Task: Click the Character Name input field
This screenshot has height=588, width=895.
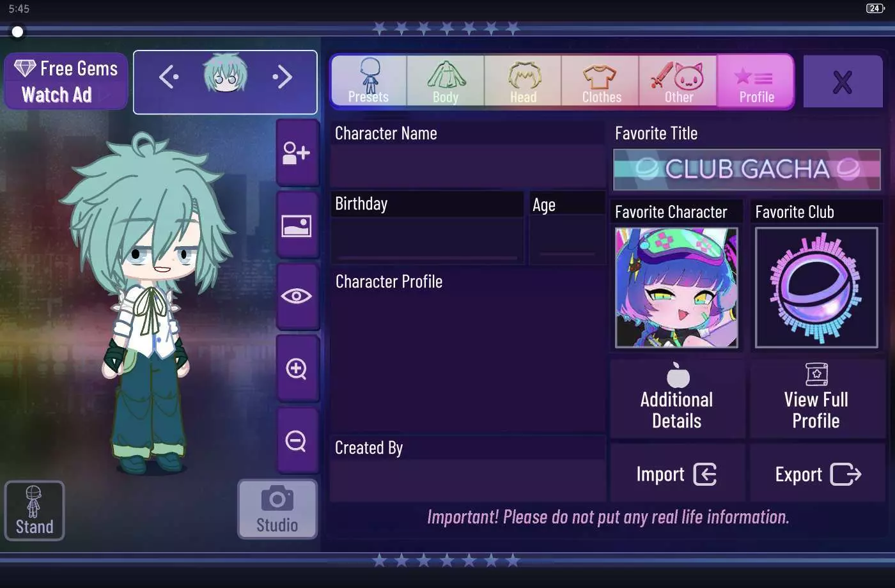Action: [x=467, y=166]
